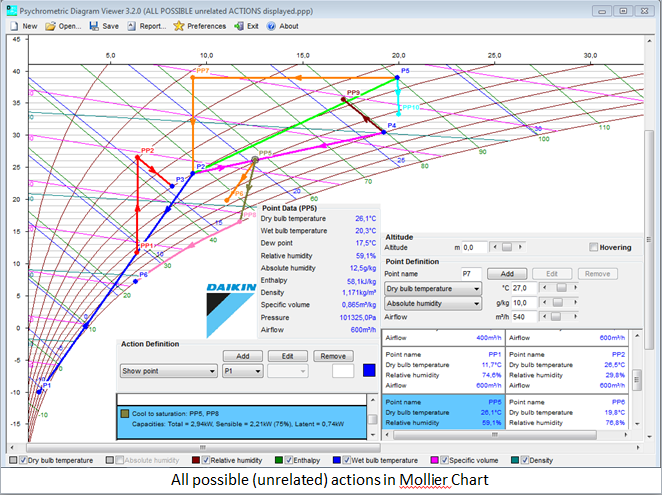Click the New file toolbar icon
The width and height of the screenshot is (662, 495).
(12, 26)
